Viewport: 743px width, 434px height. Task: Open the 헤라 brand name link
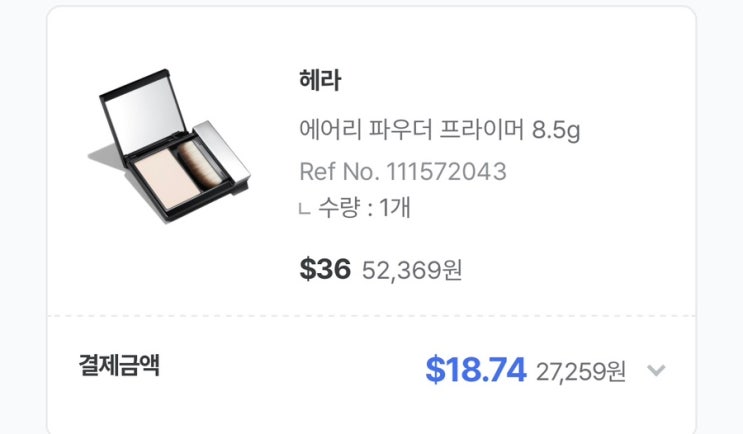point(320,80)
